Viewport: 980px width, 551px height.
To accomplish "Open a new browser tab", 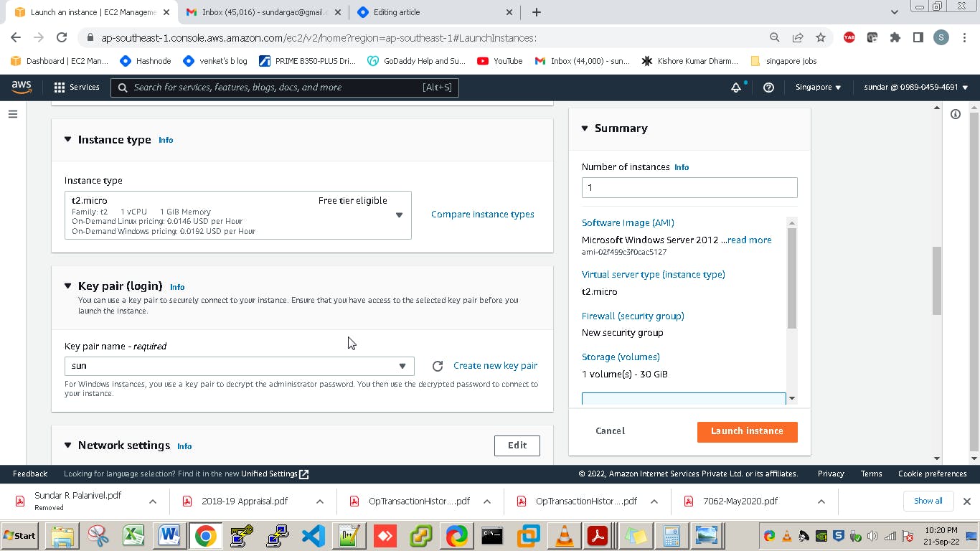I will (537, 12).
